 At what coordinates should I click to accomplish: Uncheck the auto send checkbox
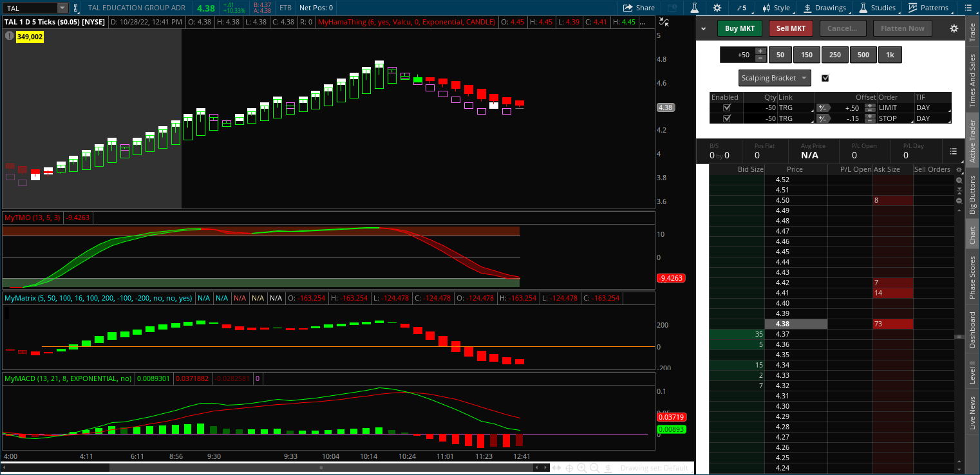[x=825, y=78]
